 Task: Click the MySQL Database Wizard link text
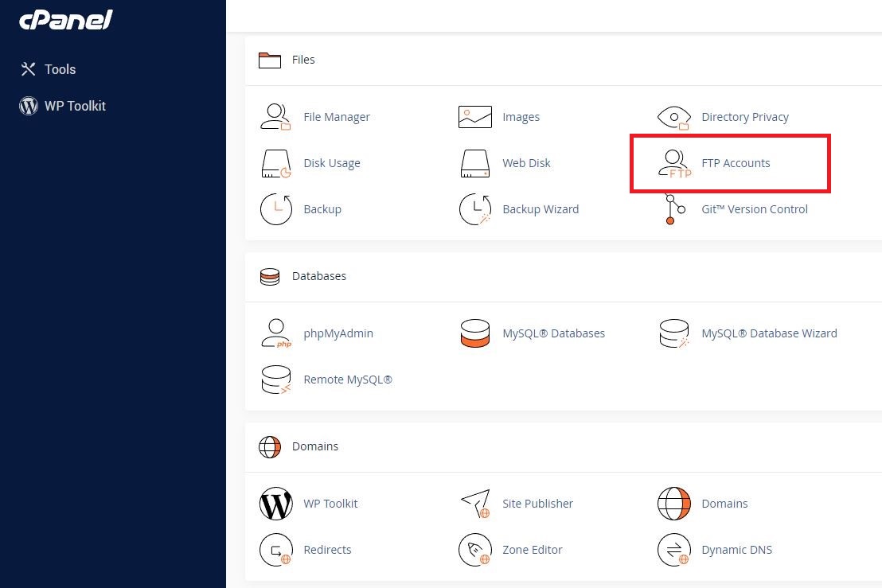tap(769, 333)
